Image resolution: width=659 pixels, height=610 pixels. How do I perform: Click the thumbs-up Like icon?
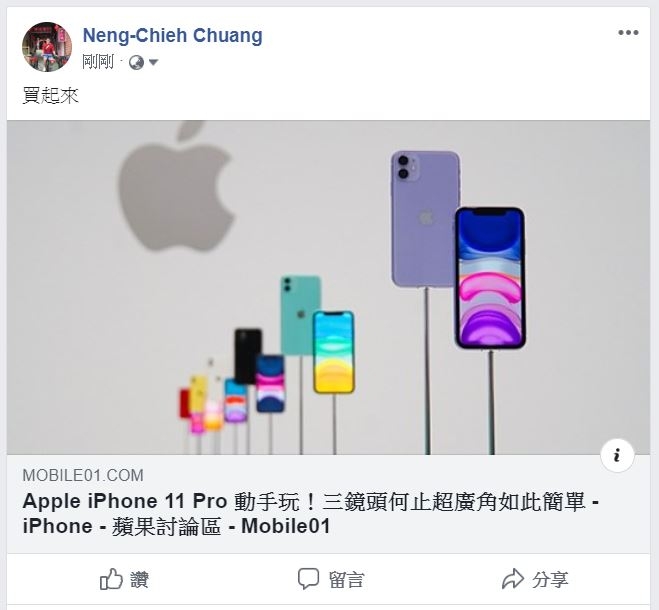[x=111, y=579]
